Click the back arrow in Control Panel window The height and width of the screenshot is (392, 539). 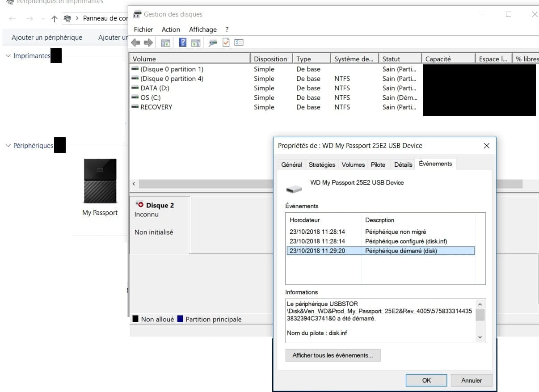[13, 18]
